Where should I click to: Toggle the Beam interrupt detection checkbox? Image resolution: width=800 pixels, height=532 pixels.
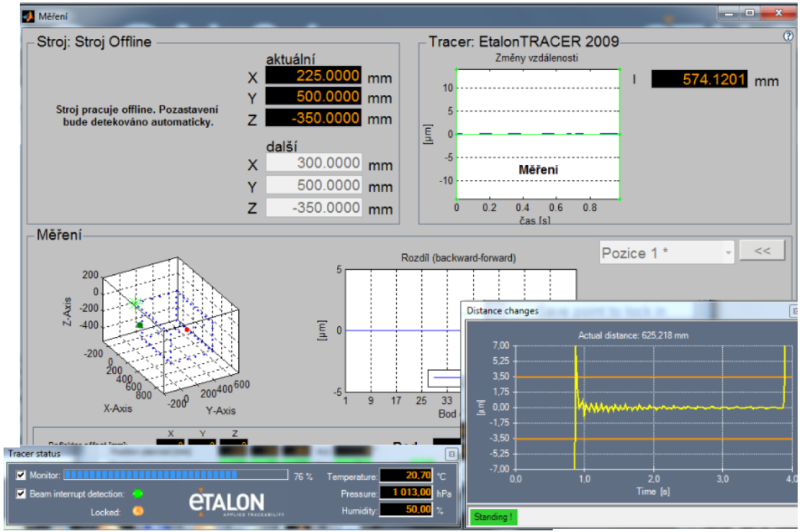21,494
